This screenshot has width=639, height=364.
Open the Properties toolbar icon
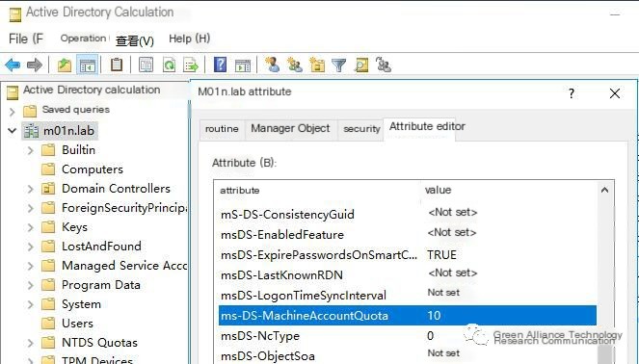(146, 65)
